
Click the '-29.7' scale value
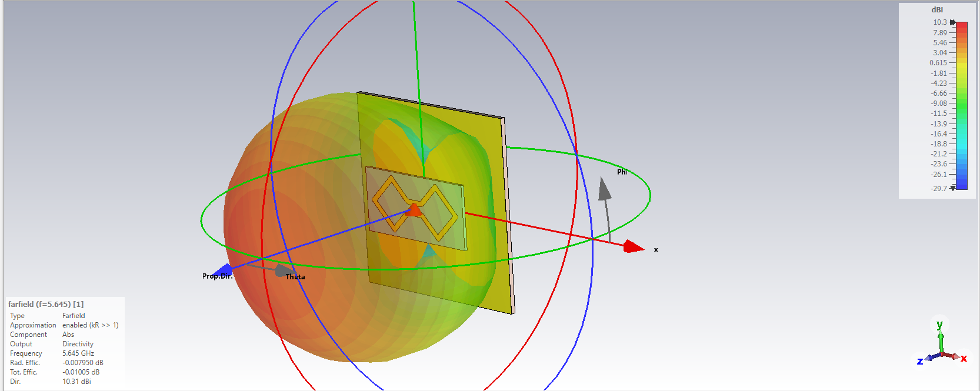click(939, 188)
